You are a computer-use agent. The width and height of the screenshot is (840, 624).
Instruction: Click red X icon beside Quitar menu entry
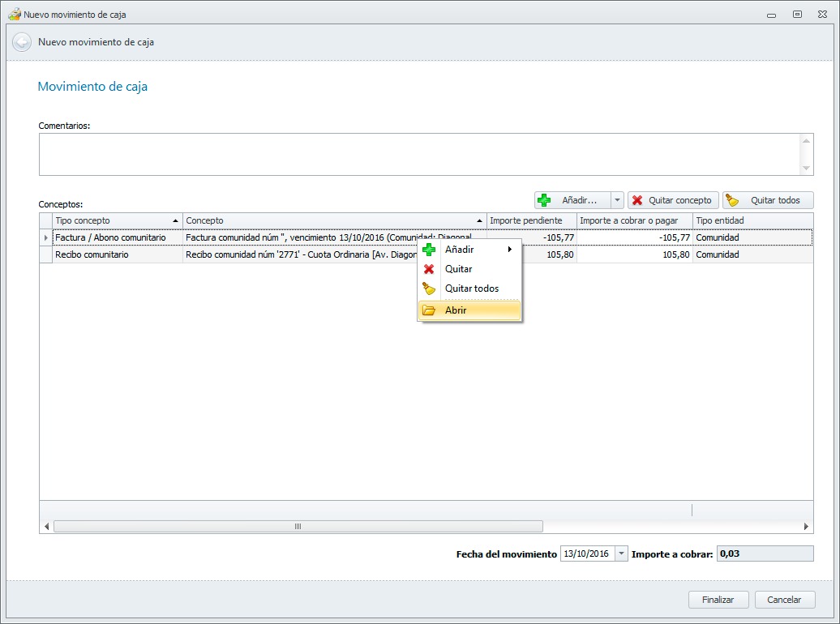429,269
